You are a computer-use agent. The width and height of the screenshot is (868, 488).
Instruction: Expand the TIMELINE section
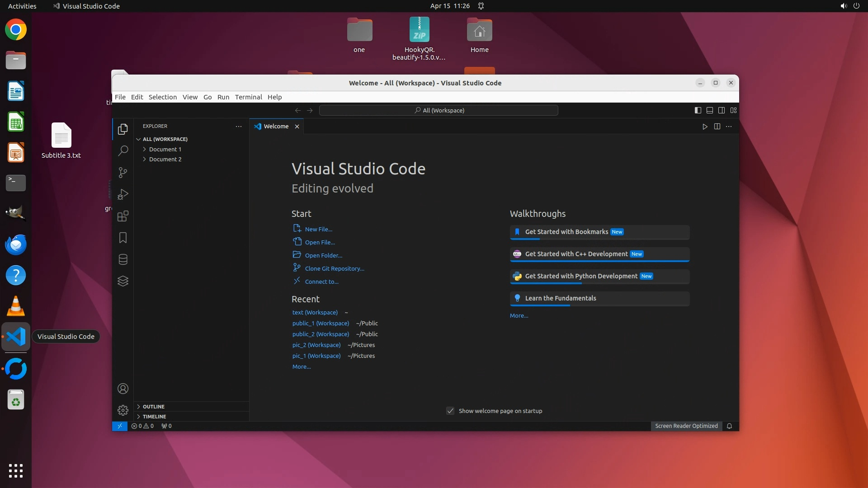pyautogui.click(x=154, y=417)
